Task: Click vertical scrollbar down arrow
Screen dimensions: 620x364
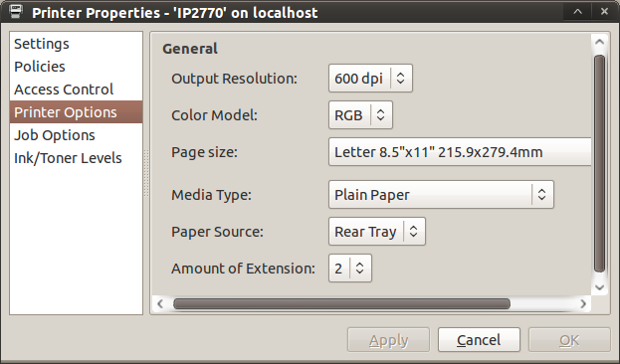Action: (x=599, y=287)
